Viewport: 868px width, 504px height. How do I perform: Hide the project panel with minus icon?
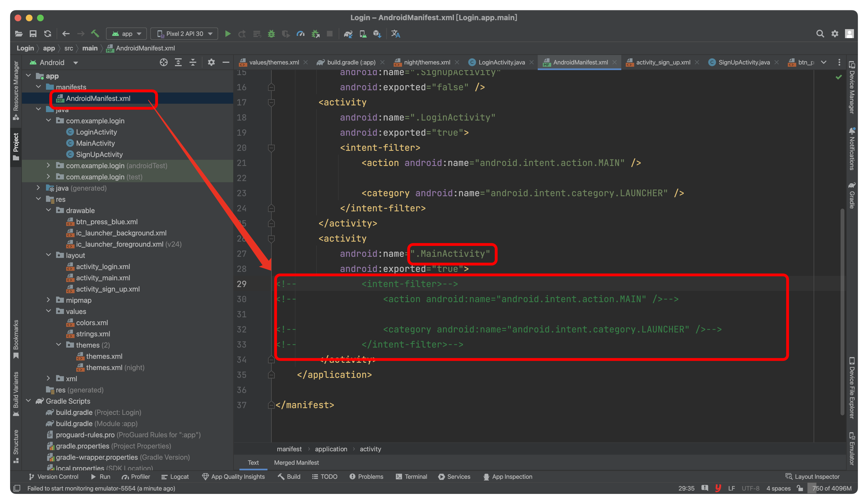click(x=226, y=62)
